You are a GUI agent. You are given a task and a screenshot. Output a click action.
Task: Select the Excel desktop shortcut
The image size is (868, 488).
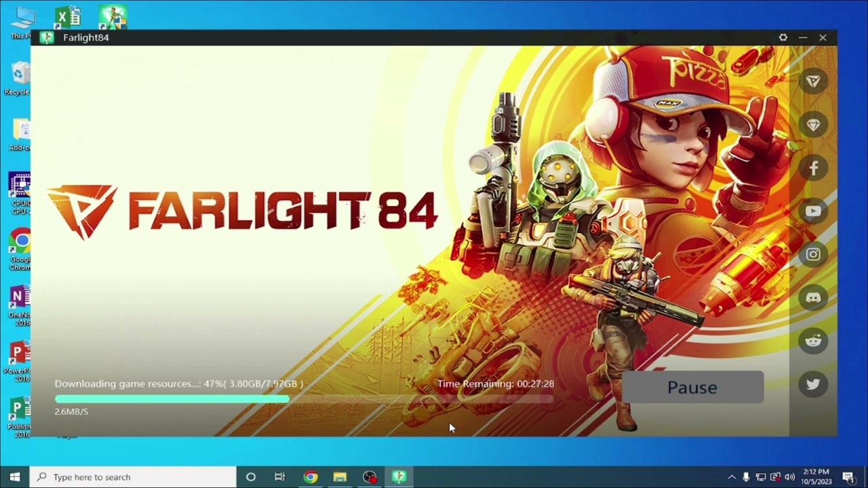67,17
